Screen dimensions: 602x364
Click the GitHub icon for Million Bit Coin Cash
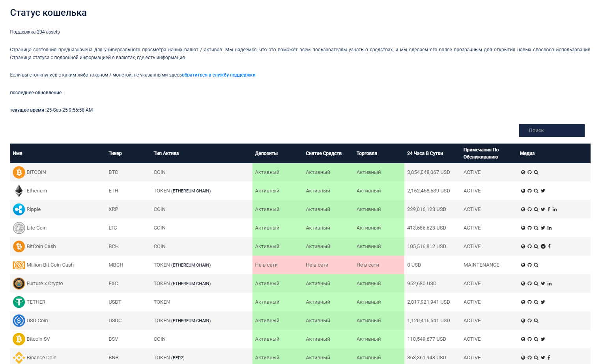coord(529,265)
